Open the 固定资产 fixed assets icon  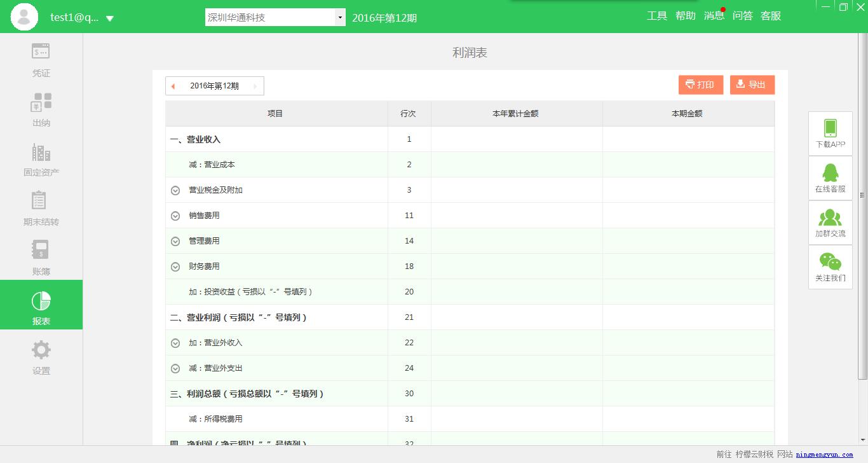tap(41, 152)
